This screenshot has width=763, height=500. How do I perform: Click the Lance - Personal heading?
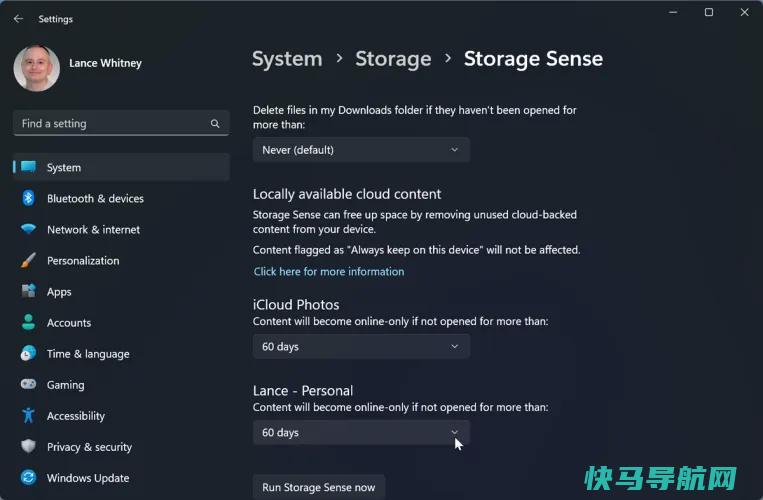coord(303,391)
